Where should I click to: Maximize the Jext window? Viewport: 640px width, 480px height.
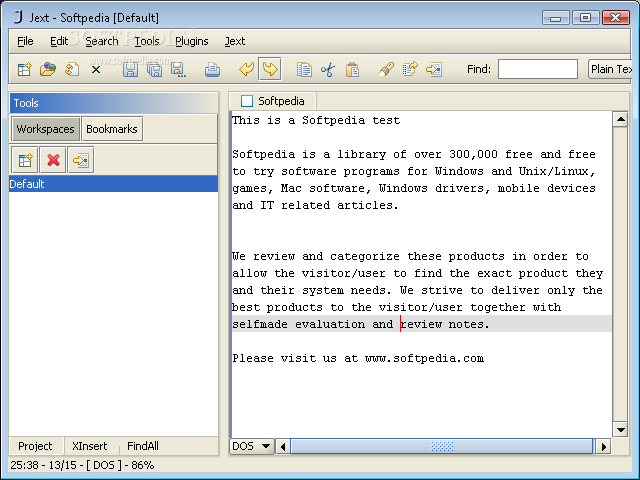pos(585,18)
